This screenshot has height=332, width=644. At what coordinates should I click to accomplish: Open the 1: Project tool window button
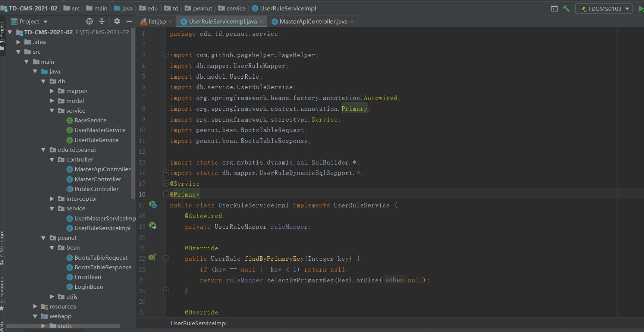(x=3, y=36)
